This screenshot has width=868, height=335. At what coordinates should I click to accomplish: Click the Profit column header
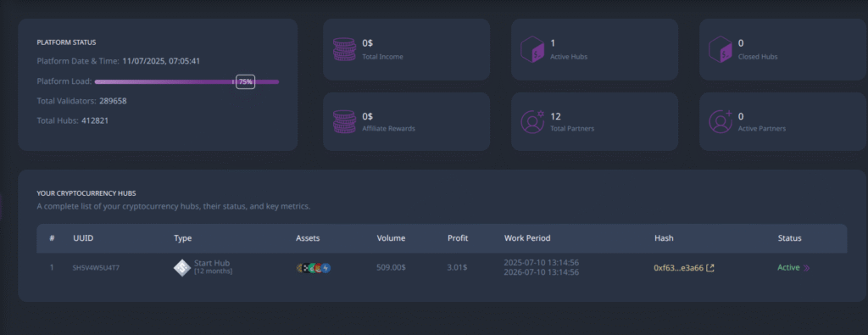(458, 238)
